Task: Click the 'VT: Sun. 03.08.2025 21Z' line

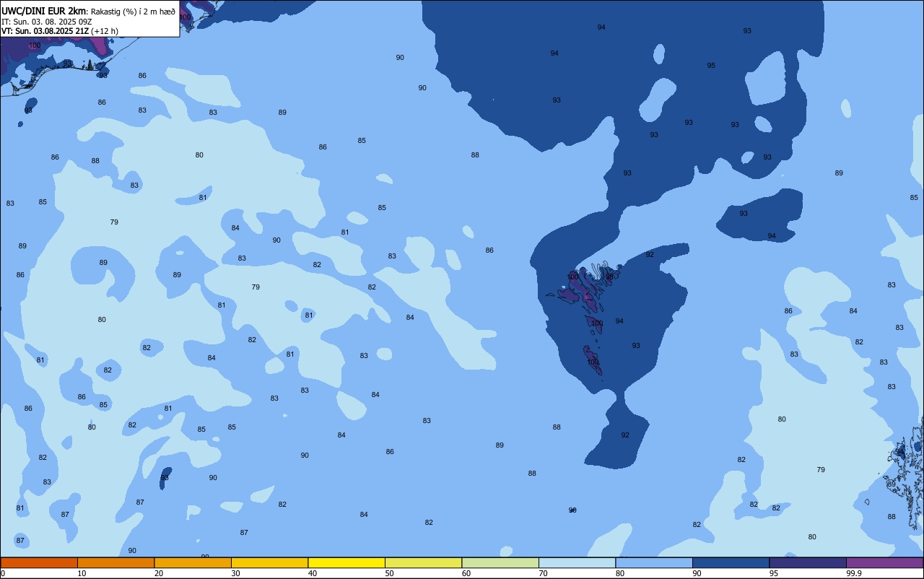Action: click(x=45, y=31)
